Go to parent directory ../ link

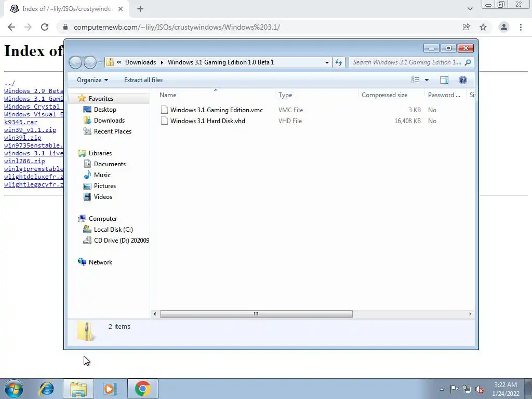(x=9, y=83)
